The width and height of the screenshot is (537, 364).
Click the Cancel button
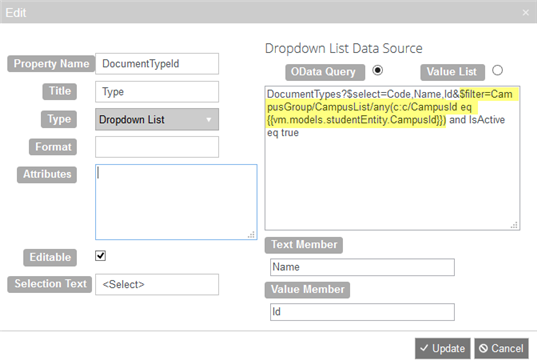click(x=501, y=349)
